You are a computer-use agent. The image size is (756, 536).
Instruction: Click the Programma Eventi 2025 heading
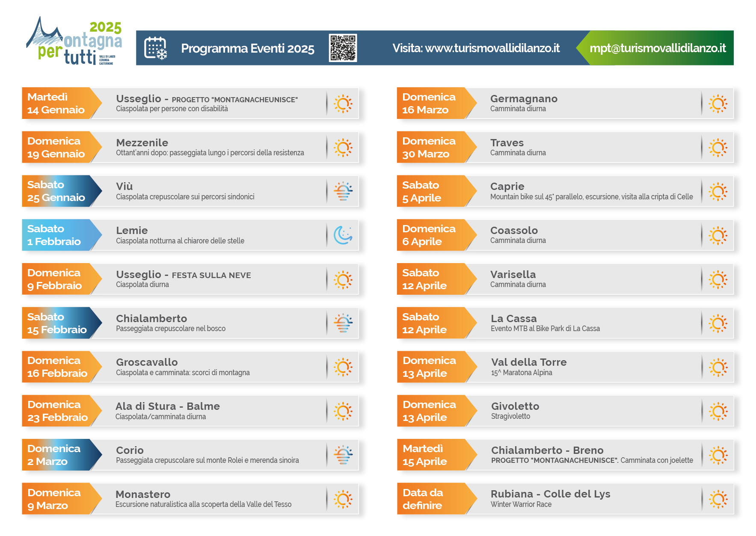pos(247,48)
